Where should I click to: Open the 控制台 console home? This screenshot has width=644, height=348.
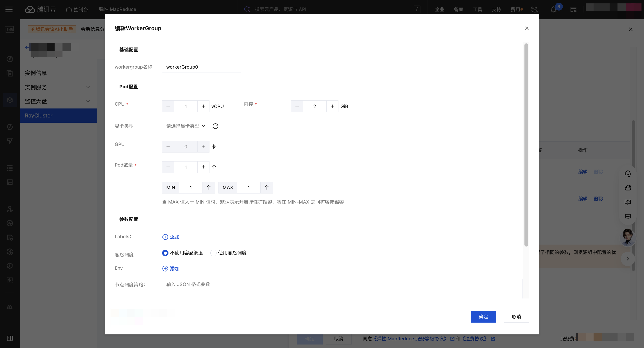tap(77, 9)
